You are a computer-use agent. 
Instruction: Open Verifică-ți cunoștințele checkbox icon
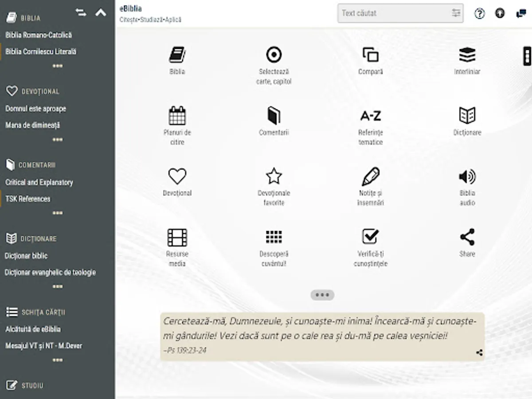tap(371, 237)
